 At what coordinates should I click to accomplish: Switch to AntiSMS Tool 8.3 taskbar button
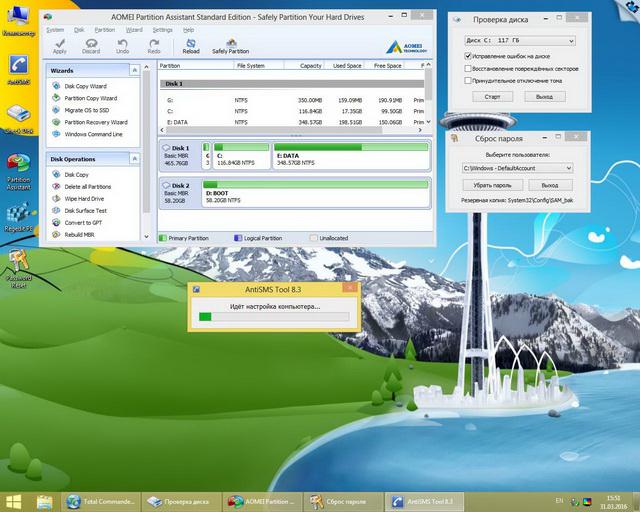click(424, 501)
